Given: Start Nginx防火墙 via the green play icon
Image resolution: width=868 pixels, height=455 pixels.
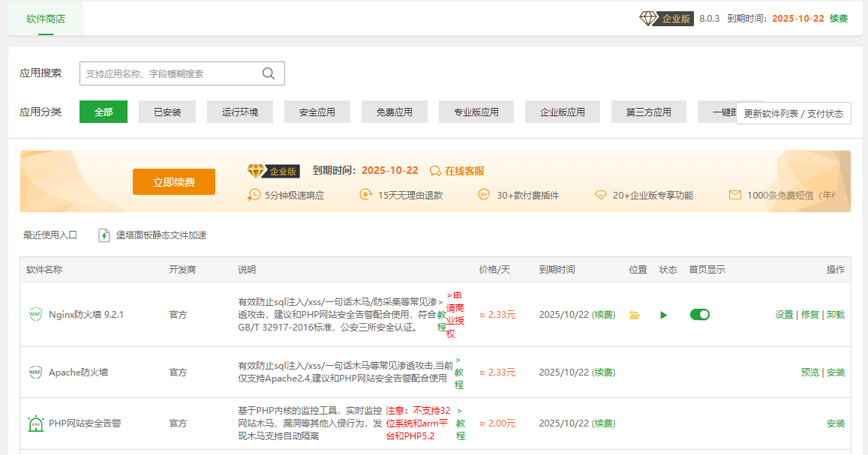Looking at the screenshot, I should click(663, 315).
